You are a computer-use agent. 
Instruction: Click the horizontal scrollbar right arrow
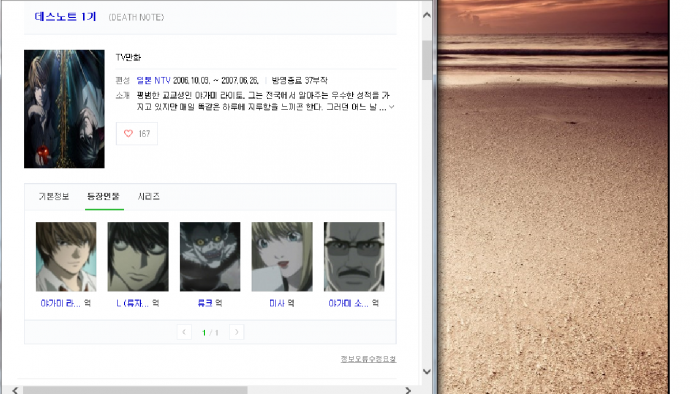[x=408, y=390]
